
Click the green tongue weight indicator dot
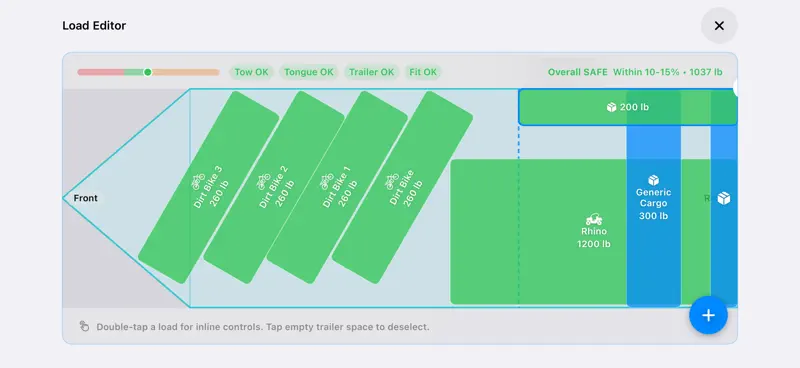coord(148,72)
